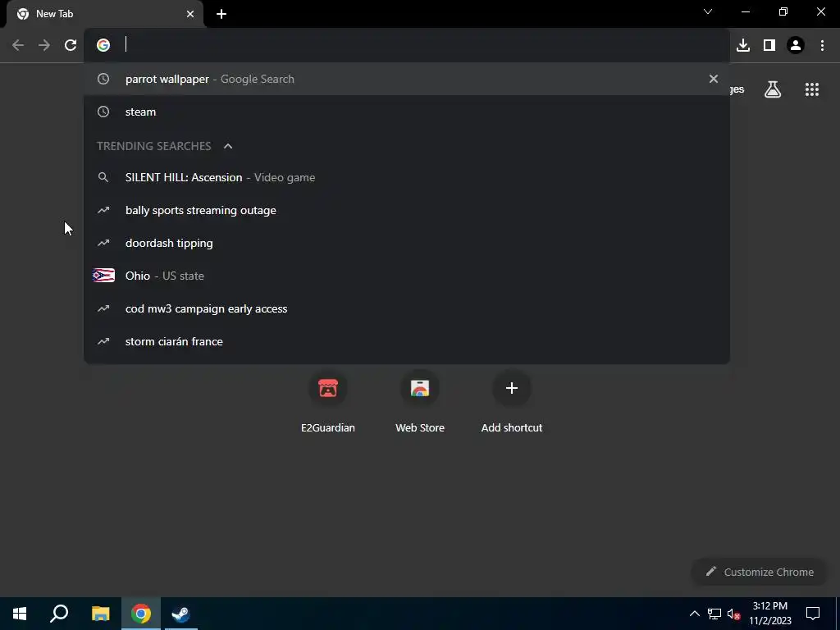Click the browser reload button
The height and width of the screenshot is (630, 840).
pyautogui.click(x=71, y=45)
